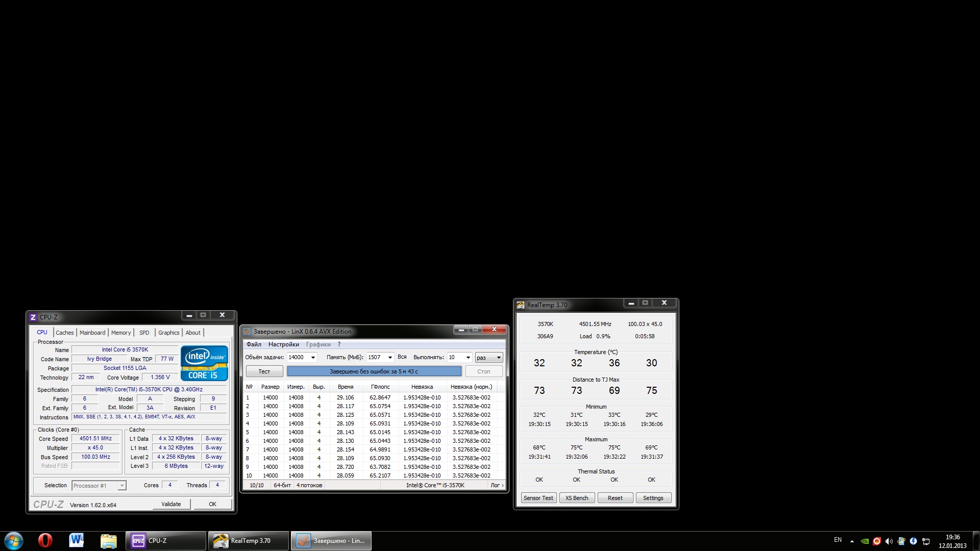Launch Microsoft Word from the taskbar
The image size is (980, 551).
point(77,540)
